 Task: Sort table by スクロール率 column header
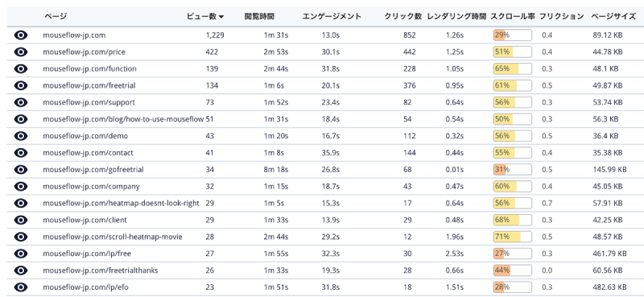[x=513, y=16]
